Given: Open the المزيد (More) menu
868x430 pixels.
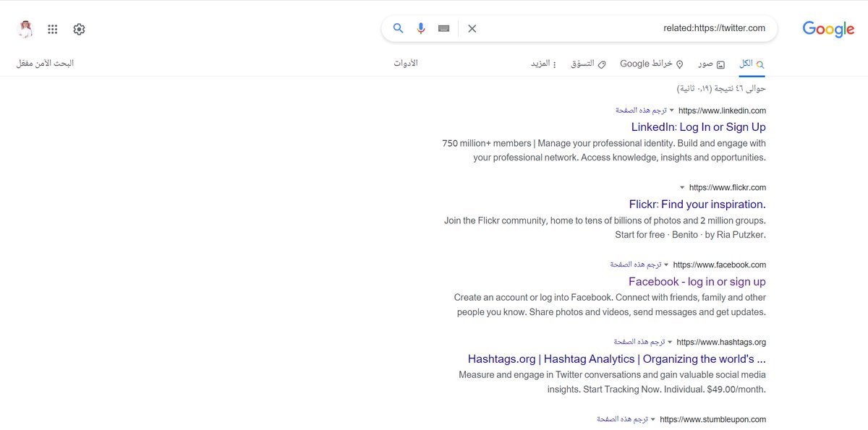Looking at the screenshot, I should [x=543, y=64].
